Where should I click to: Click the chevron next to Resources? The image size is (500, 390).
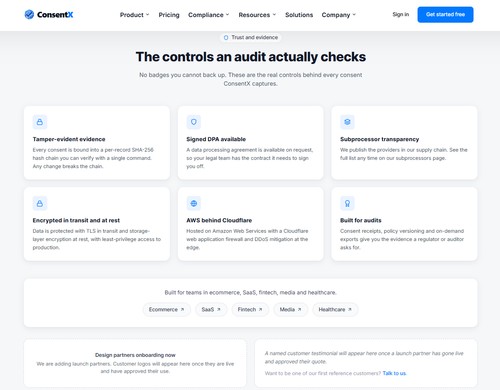click(274, 15)
